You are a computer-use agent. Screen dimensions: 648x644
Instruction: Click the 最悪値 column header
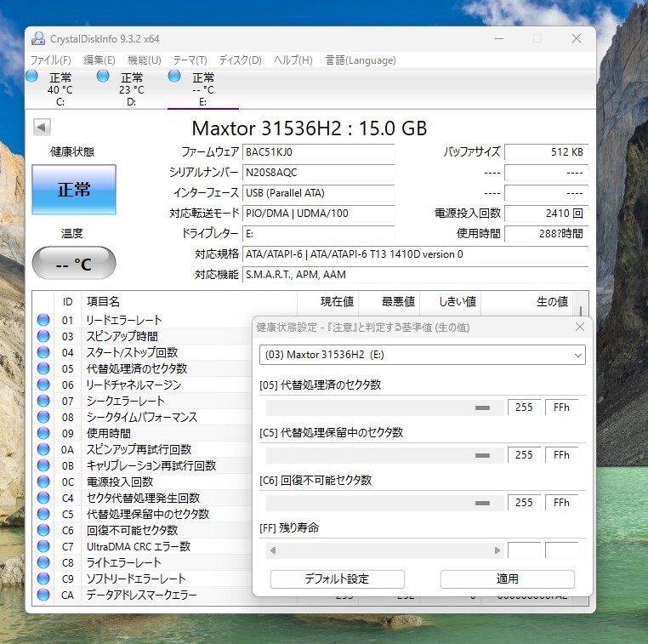point(389,302)
